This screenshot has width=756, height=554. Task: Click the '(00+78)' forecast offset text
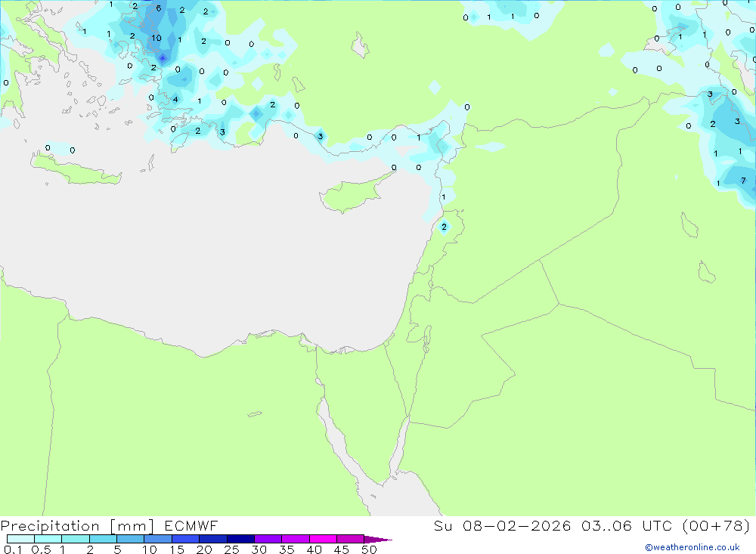pos(717,525)
